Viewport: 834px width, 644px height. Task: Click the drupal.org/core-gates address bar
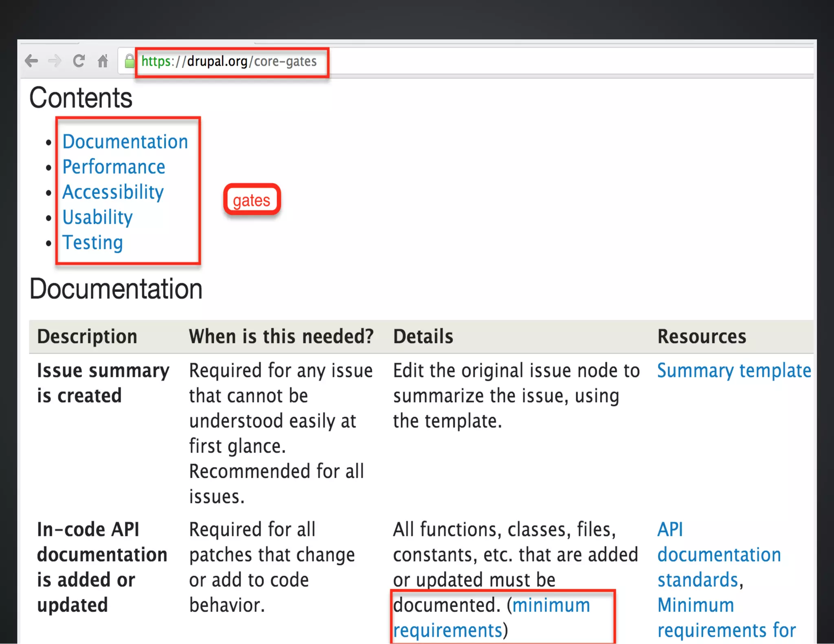tap(229, 61)
